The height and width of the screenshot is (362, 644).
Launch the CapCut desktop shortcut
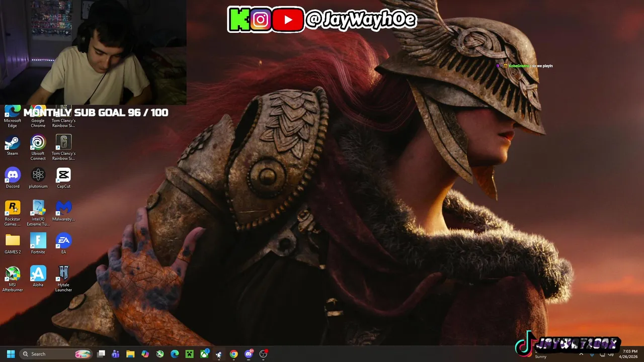(63, 178)
